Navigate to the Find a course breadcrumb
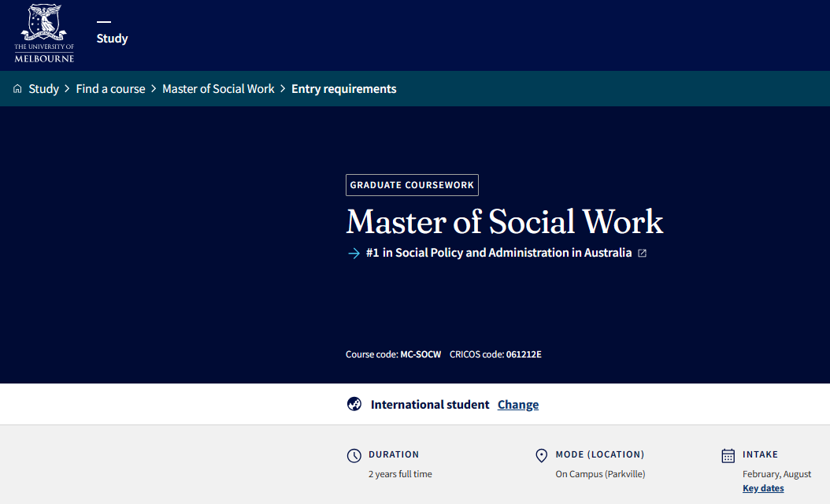Image resolution: width=830 pixels, height=504 pixels. click(x=110, y=89)
